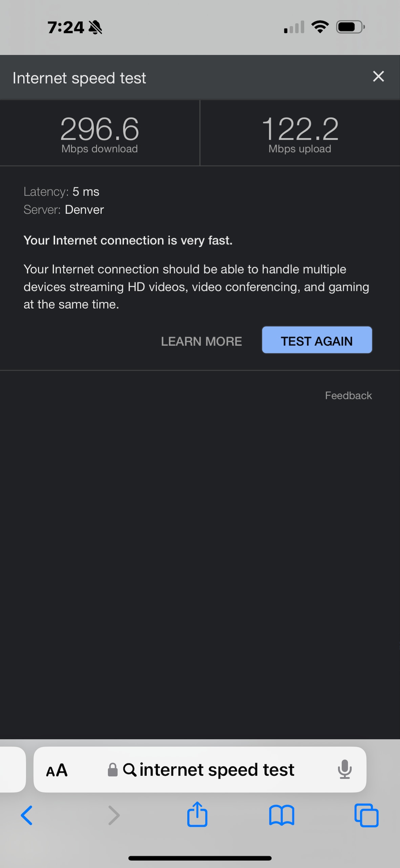
Task: Tap the Wi-Fi status icon
Action: coord(320,27)
